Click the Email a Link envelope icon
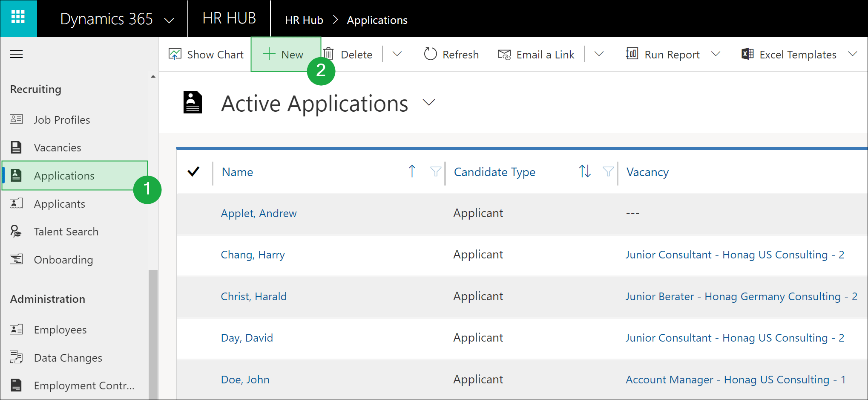The height and width of the screenshot is (400, 868). (x=504, y=55)
